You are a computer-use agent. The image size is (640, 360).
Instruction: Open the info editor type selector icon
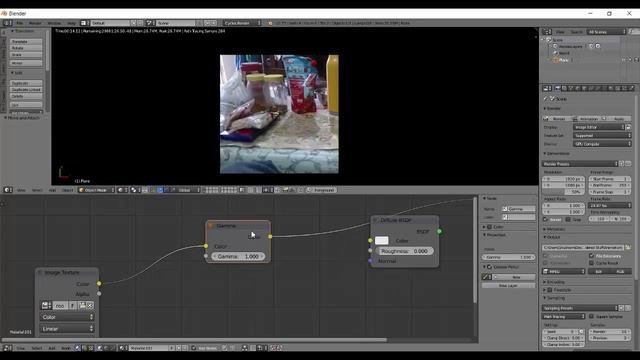[7, 23]
